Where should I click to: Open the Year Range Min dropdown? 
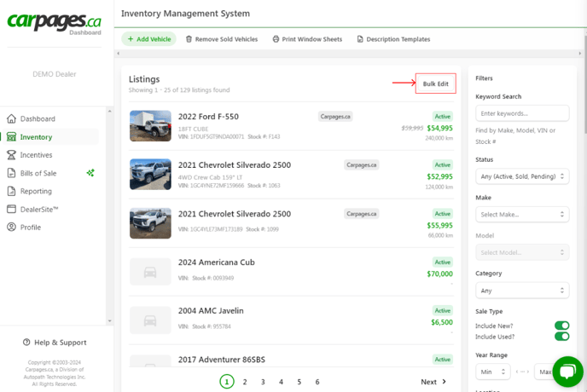click(x=493, y=372)
